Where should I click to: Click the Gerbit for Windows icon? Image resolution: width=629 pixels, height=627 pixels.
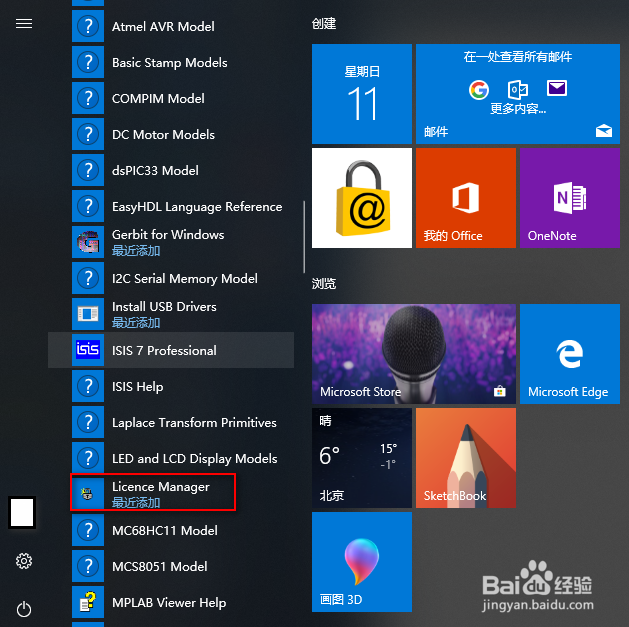pyautogui.click(x=88, y=242)
